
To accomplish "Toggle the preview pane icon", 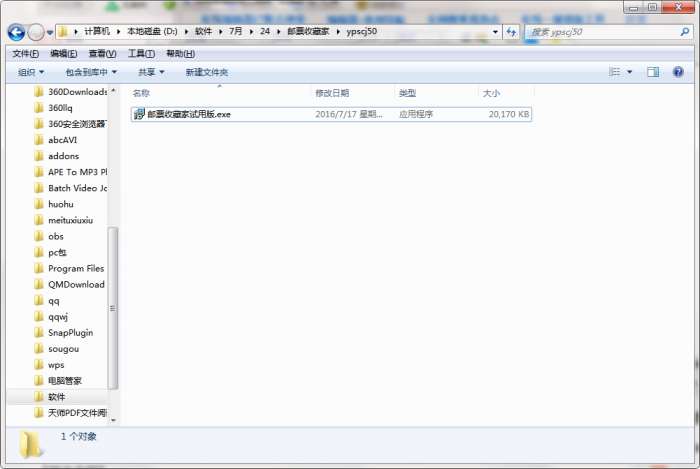I will (653, 72).
